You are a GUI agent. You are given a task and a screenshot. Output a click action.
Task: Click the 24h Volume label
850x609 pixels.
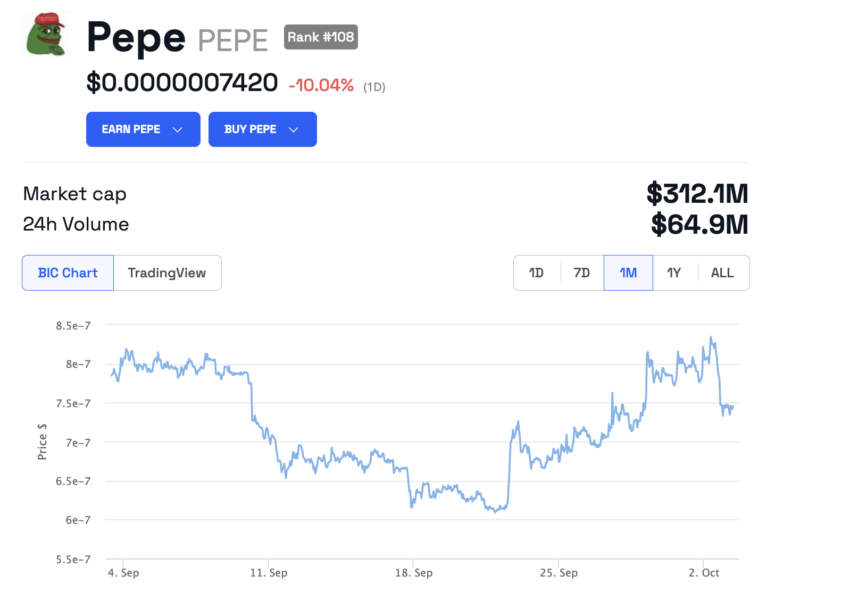[76, 225]
